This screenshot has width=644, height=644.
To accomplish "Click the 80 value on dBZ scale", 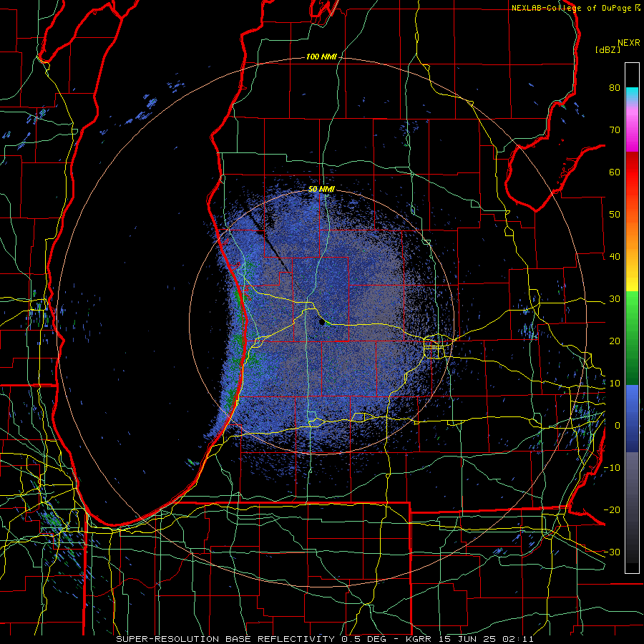I will (x=615, y=88).
